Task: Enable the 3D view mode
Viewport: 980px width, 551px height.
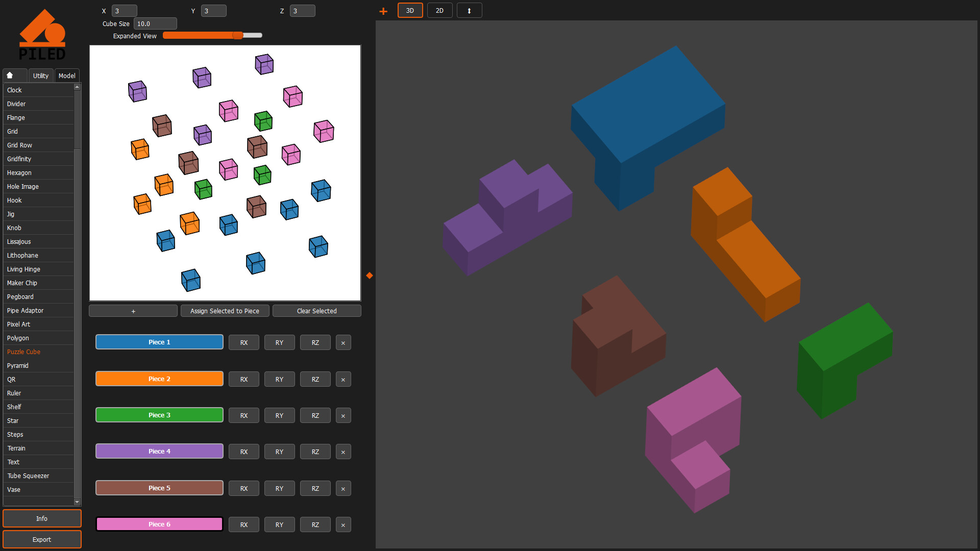Action: click(410, 11)
